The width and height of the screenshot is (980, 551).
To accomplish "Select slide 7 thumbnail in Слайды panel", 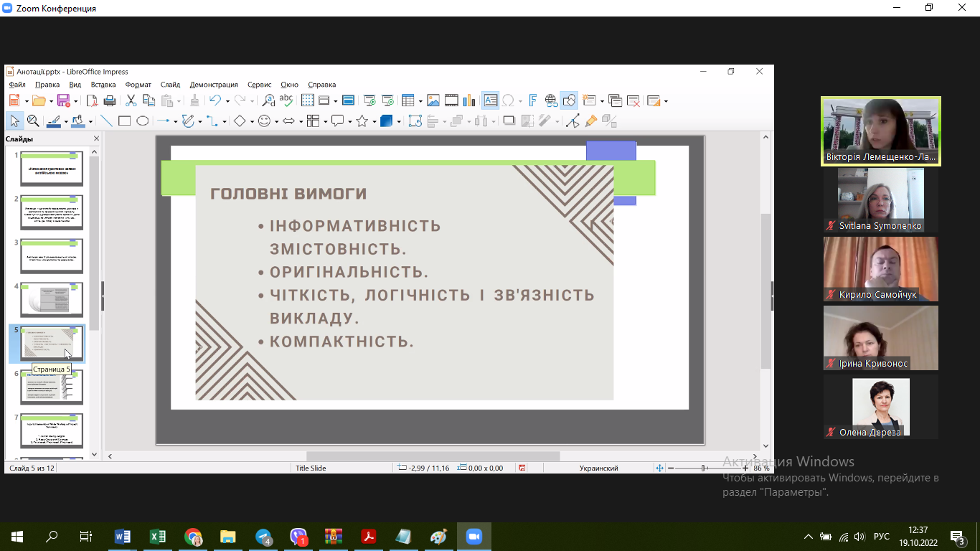I will point(52,430).
